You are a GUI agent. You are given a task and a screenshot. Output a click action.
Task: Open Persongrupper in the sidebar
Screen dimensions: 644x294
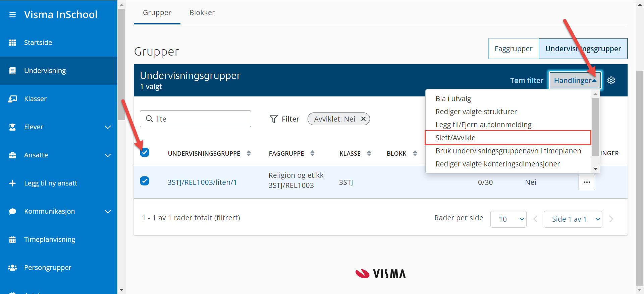59,268
